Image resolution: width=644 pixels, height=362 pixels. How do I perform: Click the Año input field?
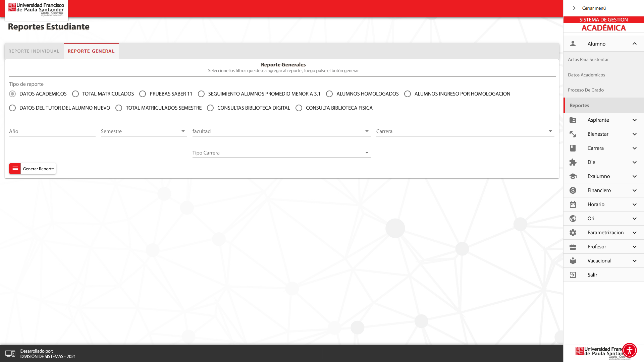pos(52,131)
